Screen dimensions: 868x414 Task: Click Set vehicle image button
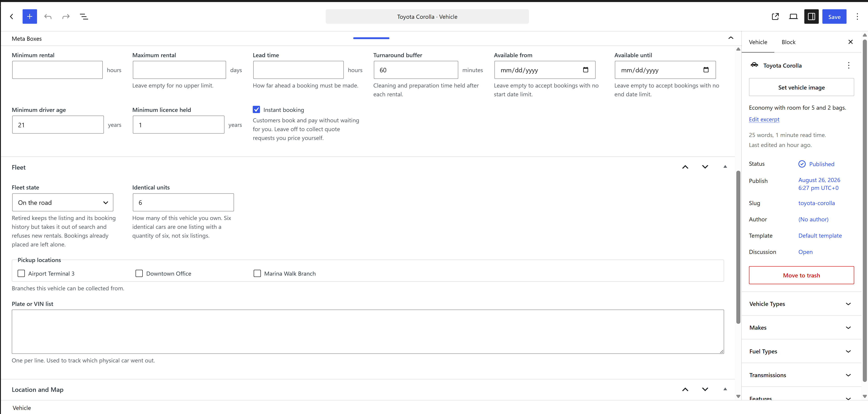801,87
